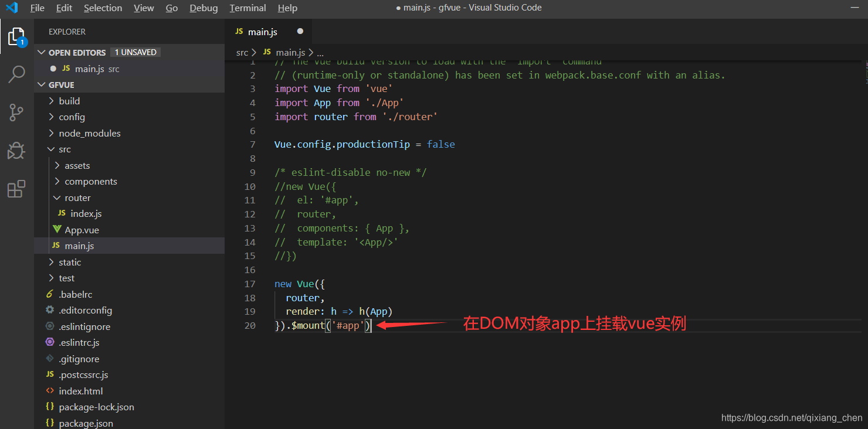Expand the components folder
The height and width of the screenshot is (429, 868).
[x=129, y=181]
